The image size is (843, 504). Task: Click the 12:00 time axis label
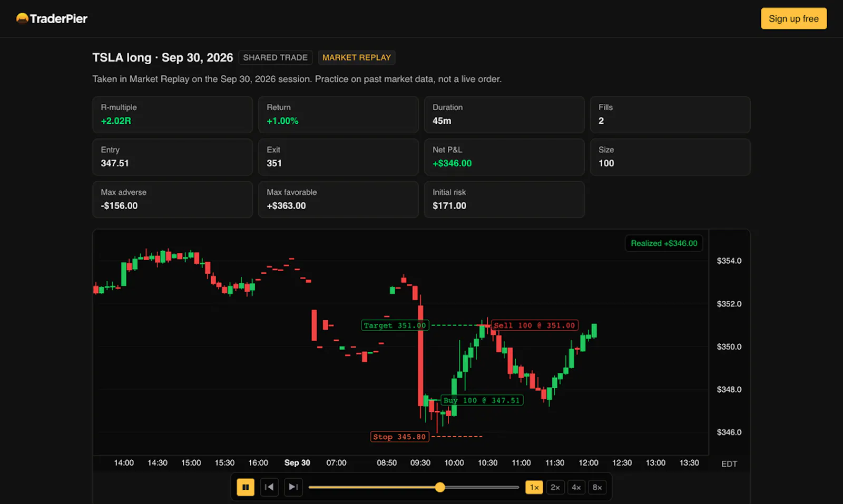tap(589, 462)
